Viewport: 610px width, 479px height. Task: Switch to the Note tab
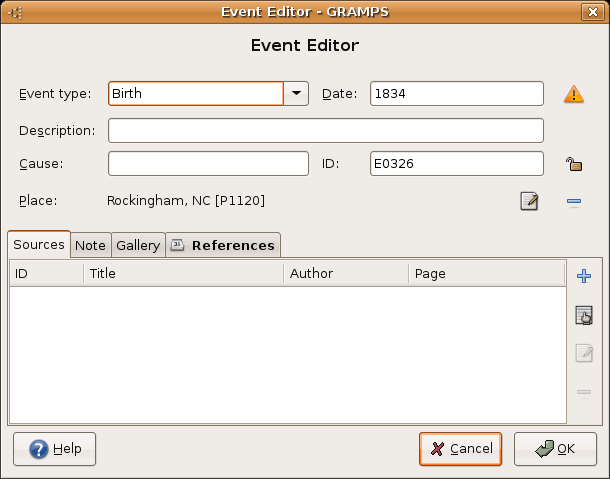pos(90,245)
